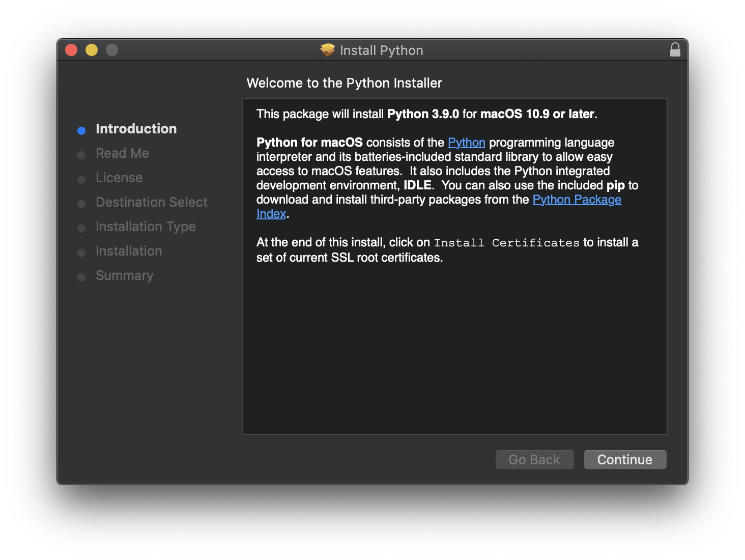Image resolution: width=745 pixels, height=560 pixels.
Task: Click the step indicator beside Summary
Action: pyautogui.click(x=81, y=277)
